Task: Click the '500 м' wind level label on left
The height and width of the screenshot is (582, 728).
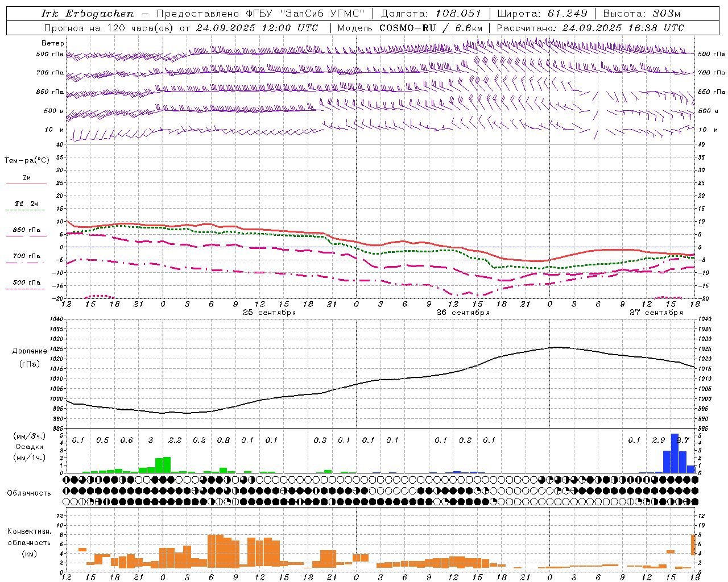Action: (54, 111)
